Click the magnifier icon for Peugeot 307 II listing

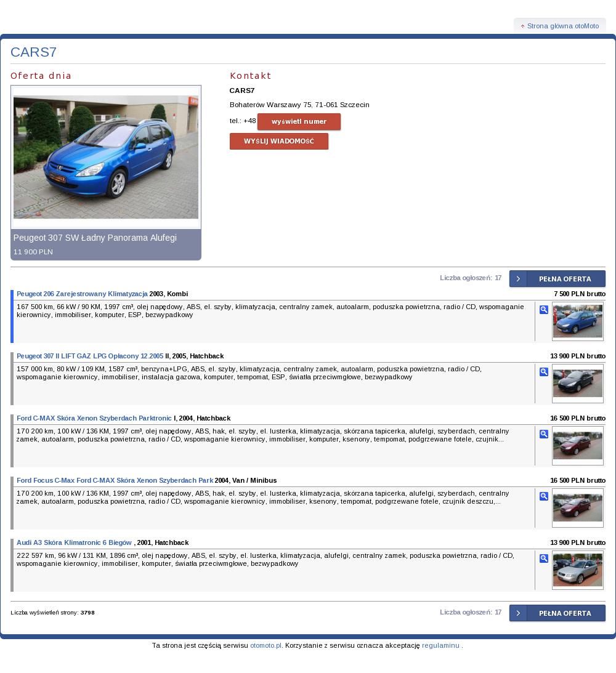543,372
